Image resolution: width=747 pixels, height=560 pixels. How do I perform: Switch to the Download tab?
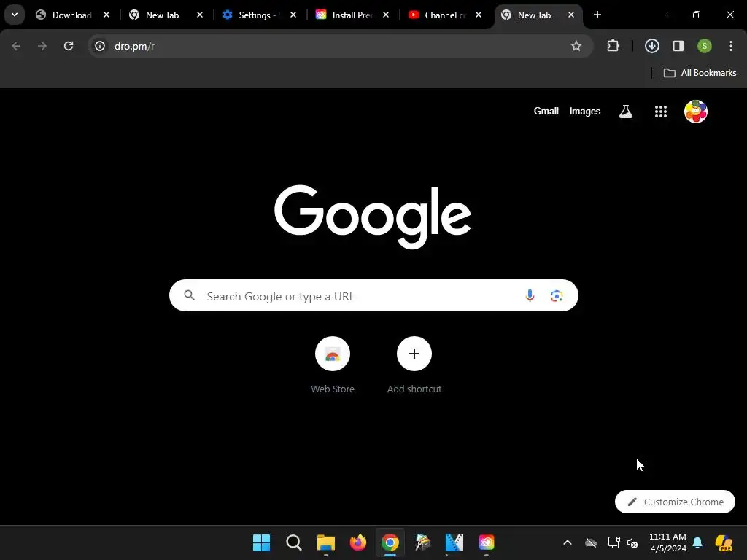(73, 15)
